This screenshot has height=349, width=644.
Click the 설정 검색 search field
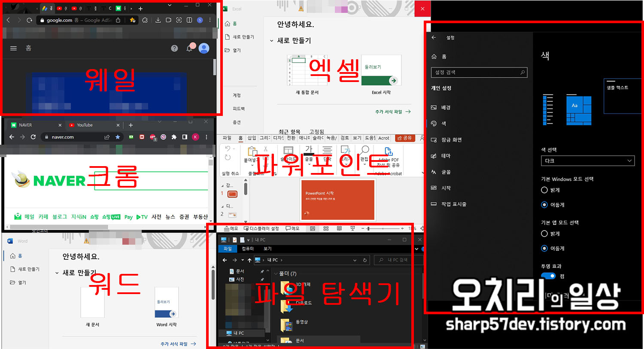479,73
